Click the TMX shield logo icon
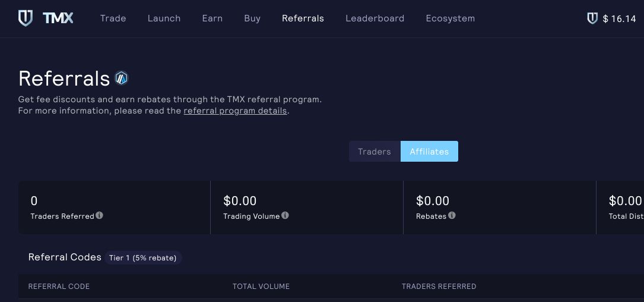Screen dimensions: 644x302 click(26, 18)
